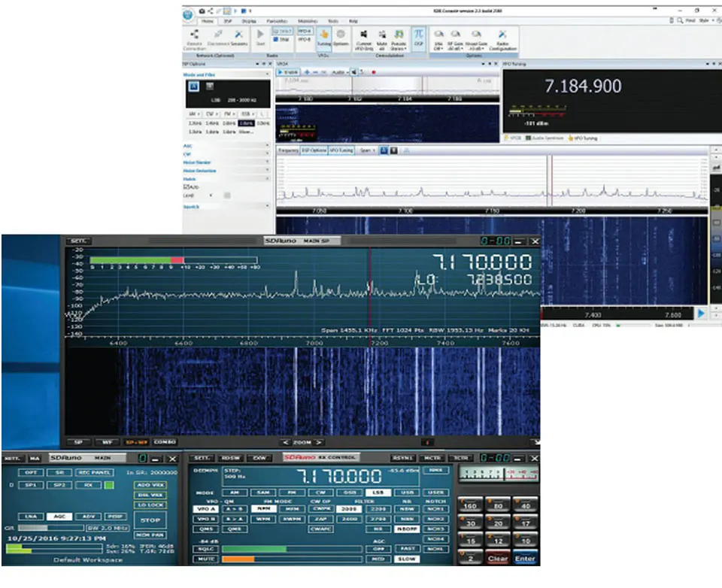This screenshot has height=588, width=722.
Task: Click the SDR Console application logo button
Action: [188, 15]
